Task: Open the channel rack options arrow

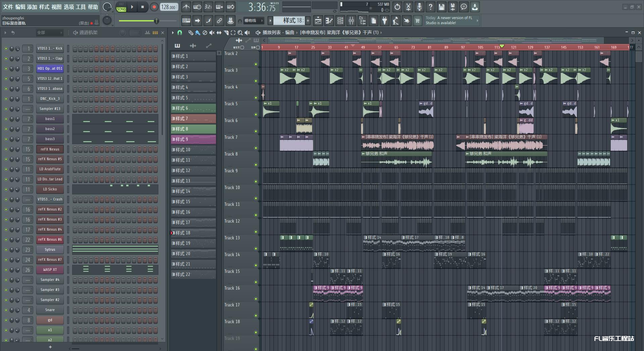Action: click(5, 33)
